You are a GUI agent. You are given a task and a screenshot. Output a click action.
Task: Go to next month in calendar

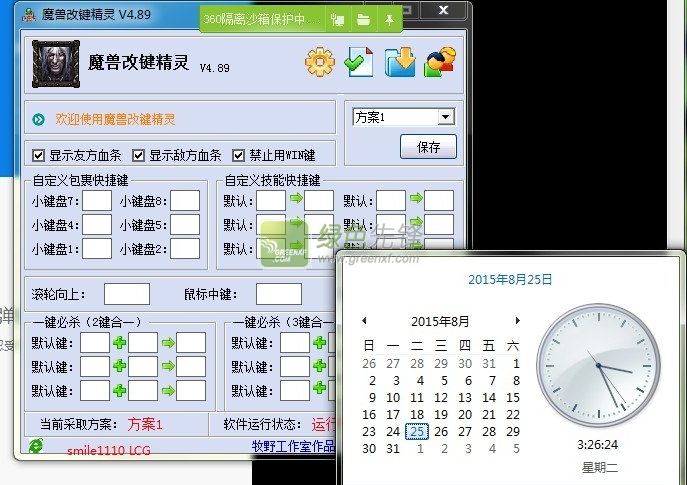point(517,321)
